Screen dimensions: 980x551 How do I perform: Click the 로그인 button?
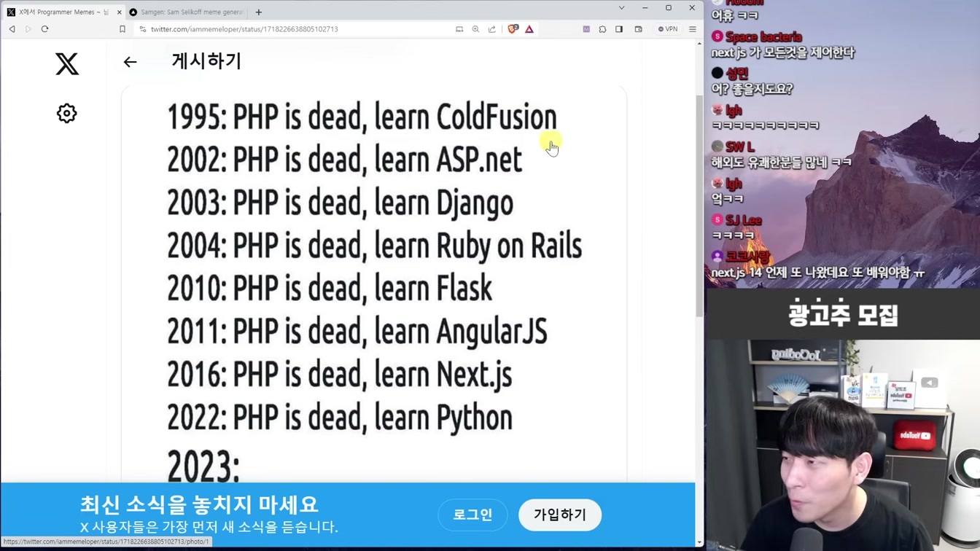472,515
